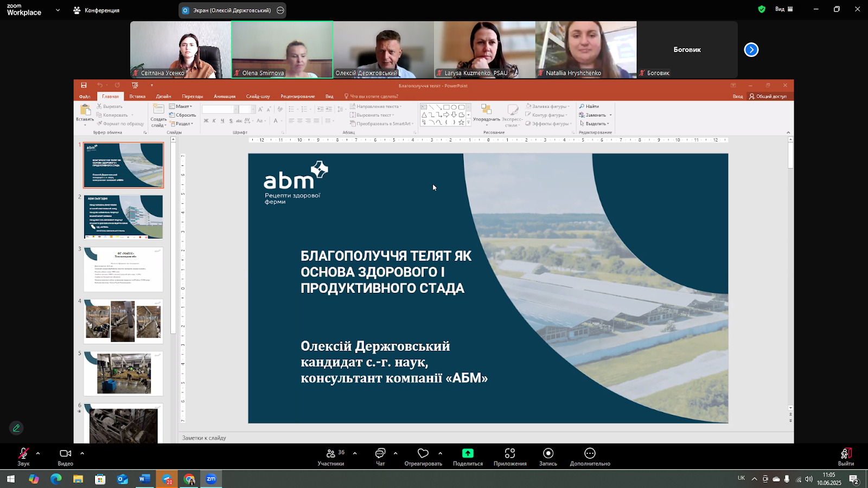
Task: Select slide 4 thumbnail with three photos
Action: [x=123, y=322]
